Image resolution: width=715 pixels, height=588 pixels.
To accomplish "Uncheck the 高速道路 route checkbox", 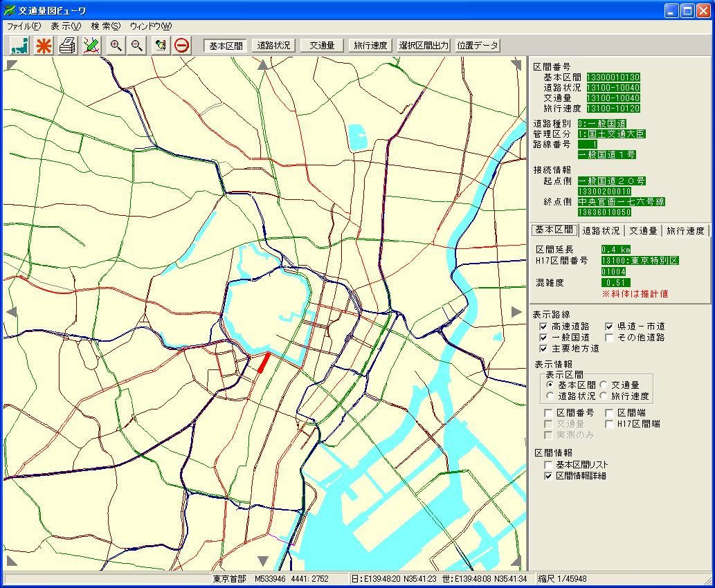I will tap(543, 327).
